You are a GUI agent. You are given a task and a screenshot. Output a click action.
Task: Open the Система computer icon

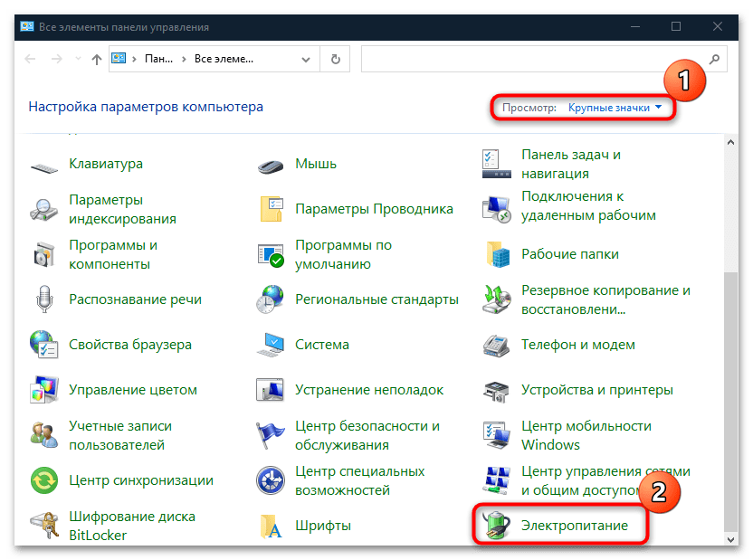(271, 345)
